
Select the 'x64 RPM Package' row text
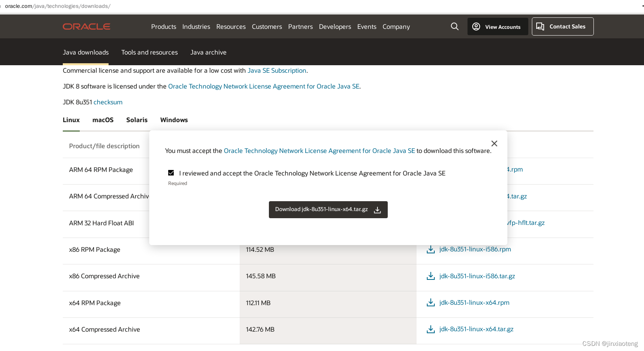(x=95, y=303)
